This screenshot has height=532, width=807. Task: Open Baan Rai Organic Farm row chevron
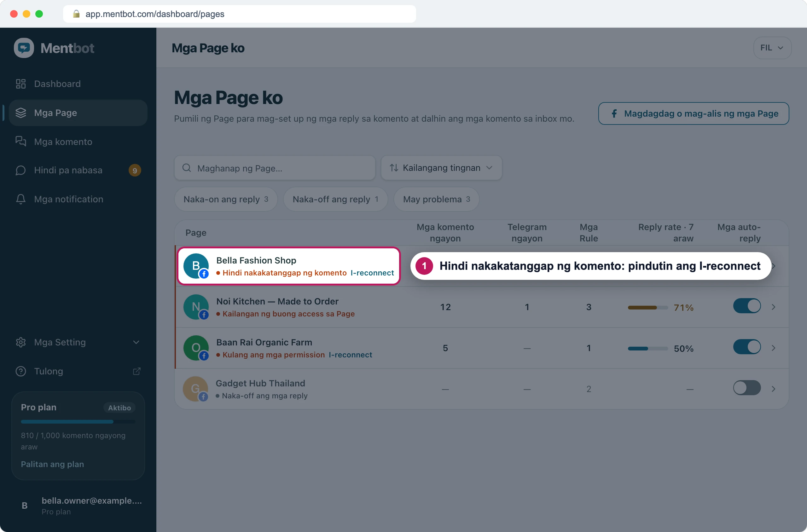click(773, 348)
